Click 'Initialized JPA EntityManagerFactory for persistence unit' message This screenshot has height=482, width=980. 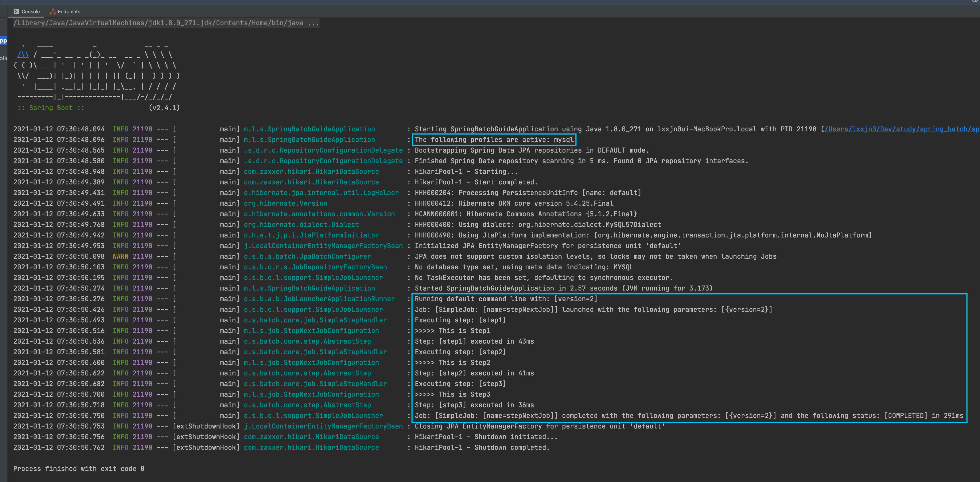pos(548,246)
